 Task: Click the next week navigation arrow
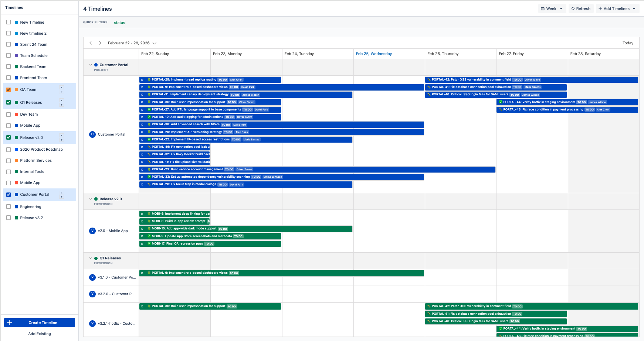tap(100, 43)
